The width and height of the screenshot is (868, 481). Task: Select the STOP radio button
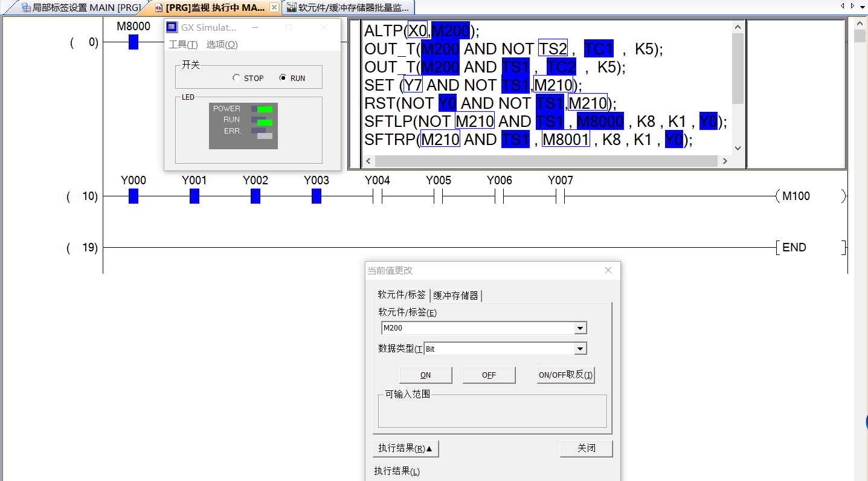[x=236, y=78]
